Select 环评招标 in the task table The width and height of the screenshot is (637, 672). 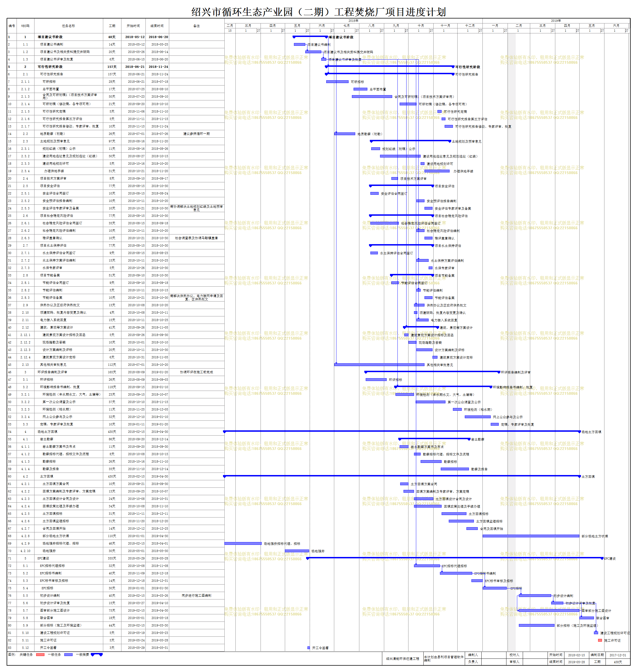click(47, 380)
